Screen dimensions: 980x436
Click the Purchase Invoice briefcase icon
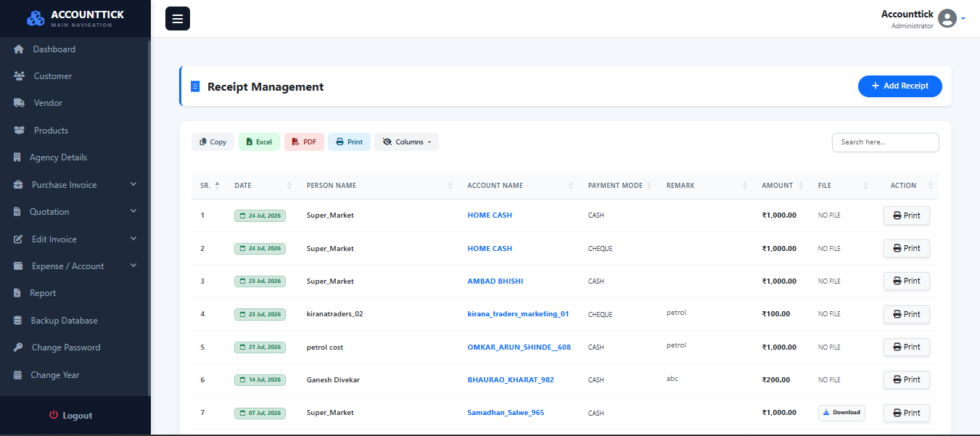click(18, 185)
